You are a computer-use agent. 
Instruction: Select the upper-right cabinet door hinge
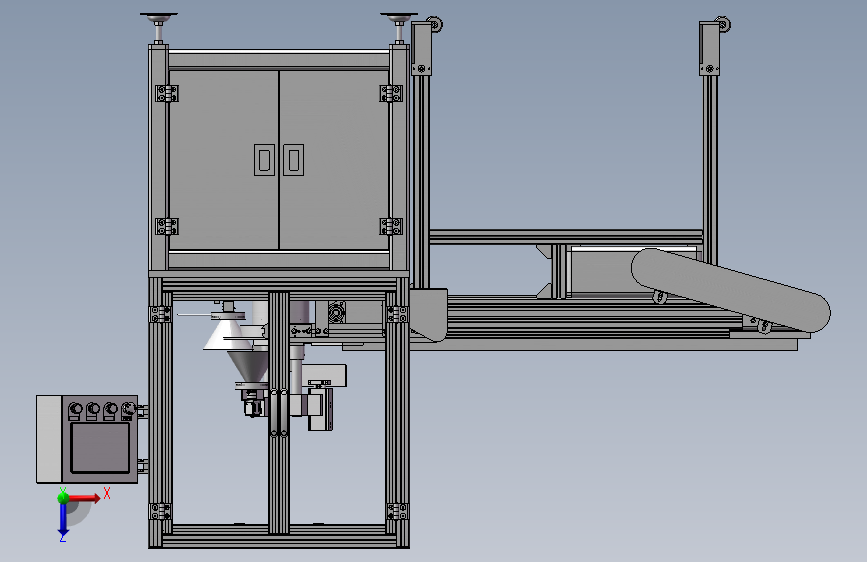[x=391, y=93]
